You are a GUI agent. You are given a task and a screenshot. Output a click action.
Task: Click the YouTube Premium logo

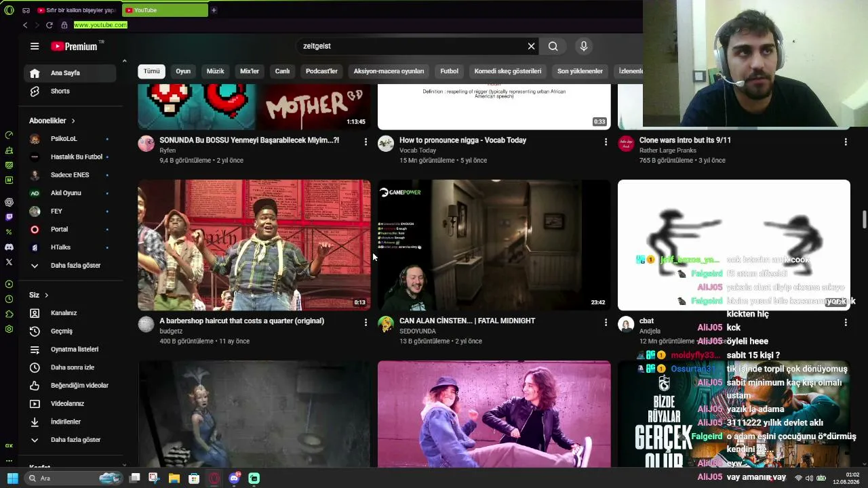(75, 46)
